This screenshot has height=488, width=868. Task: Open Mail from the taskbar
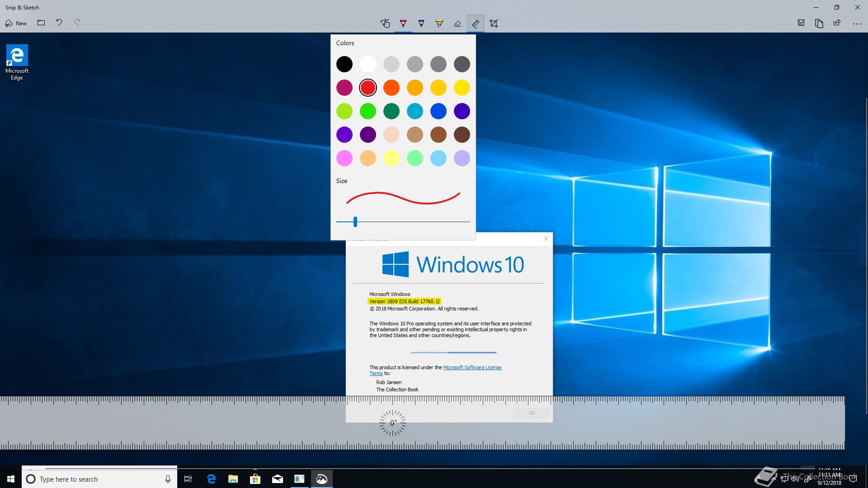coord(278,479)
